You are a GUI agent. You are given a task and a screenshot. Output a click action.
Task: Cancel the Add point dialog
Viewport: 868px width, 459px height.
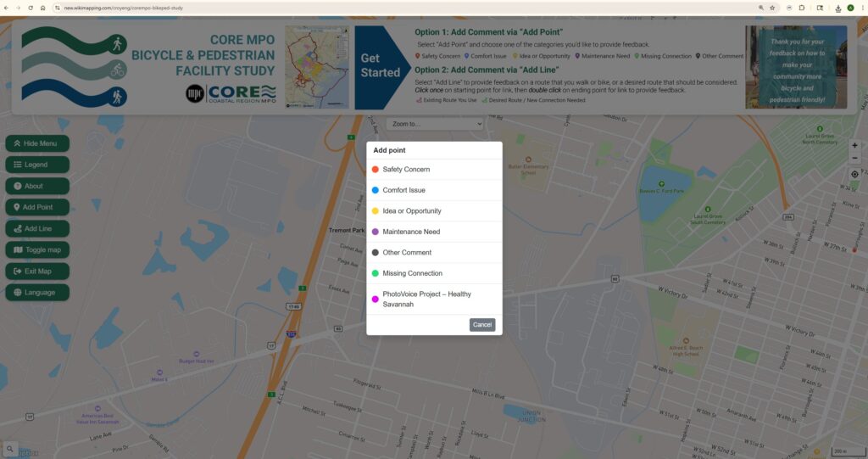point(482,325)
